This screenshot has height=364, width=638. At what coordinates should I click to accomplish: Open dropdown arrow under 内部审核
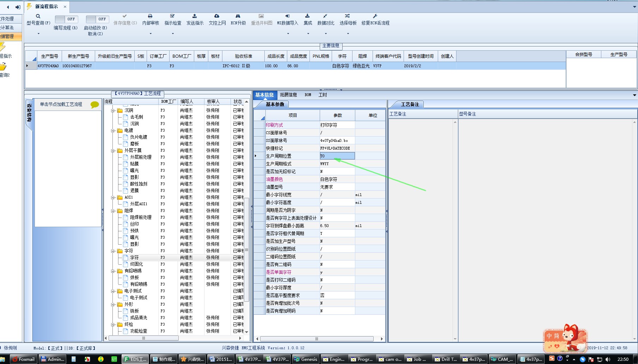(151, 34)
